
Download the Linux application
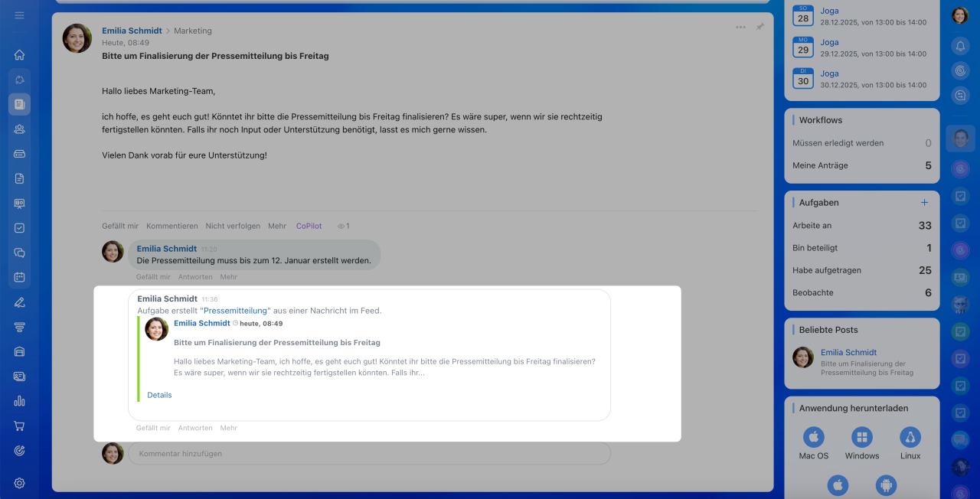910,438
